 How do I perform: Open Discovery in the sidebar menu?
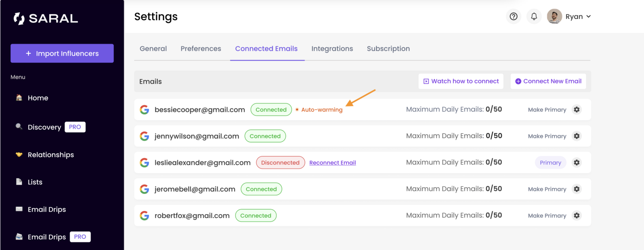(x=44, y=127)
